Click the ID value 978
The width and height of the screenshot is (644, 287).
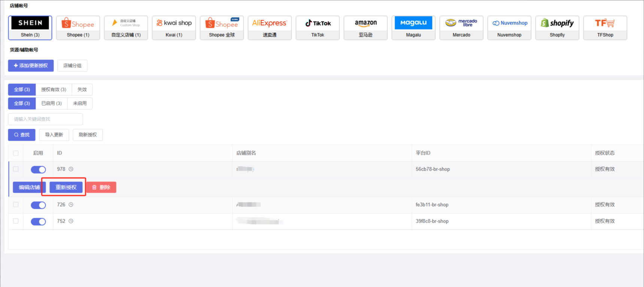click(61, 169)
